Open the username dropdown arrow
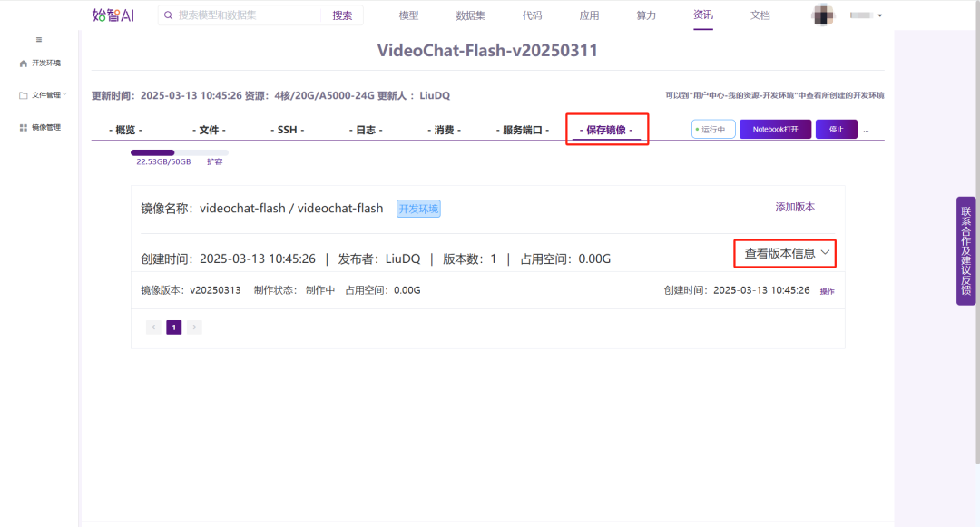Screen dimensions: 980x527 click(x=880, y=15)
